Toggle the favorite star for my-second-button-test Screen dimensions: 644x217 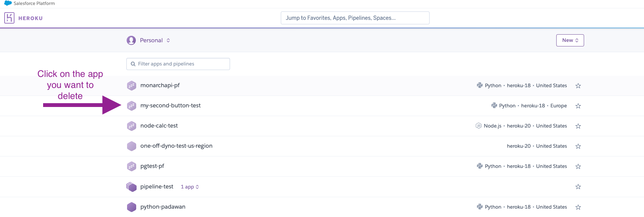[578, 106]
